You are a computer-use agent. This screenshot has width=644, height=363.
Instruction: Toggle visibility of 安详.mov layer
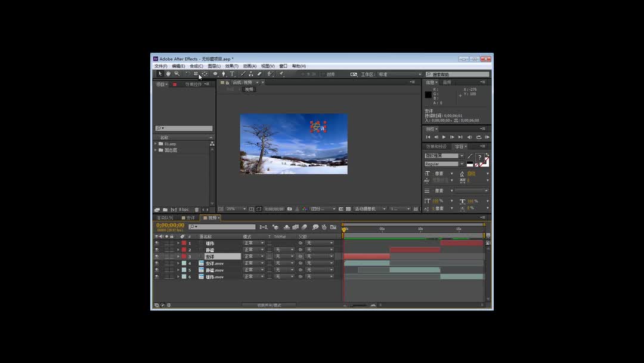tap(156, 263)
